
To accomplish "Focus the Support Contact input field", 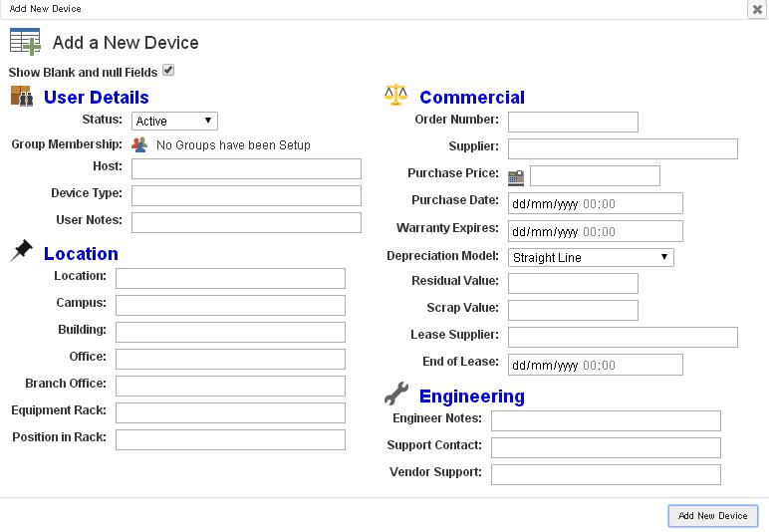I will pyautogui.click(x=607, y=448).
